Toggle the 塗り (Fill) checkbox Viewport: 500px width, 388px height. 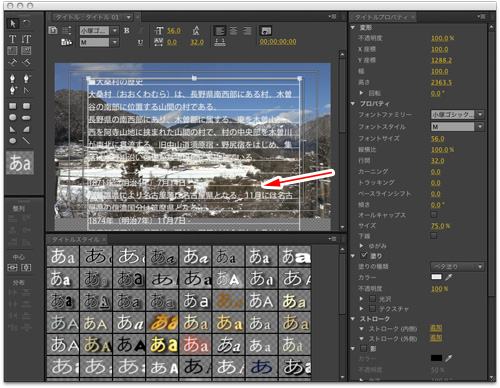[364, 256]
